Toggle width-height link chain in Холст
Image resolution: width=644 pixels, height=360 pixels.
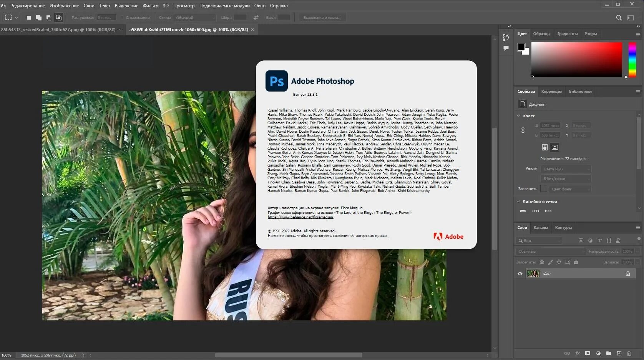click(523, 130)
